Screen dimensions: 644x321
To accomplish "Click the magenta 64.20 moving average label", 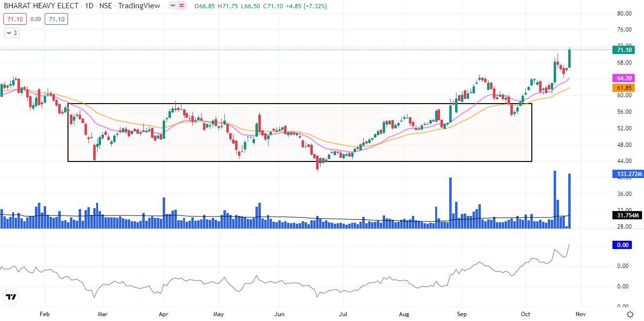I will [x=624, y=78].
